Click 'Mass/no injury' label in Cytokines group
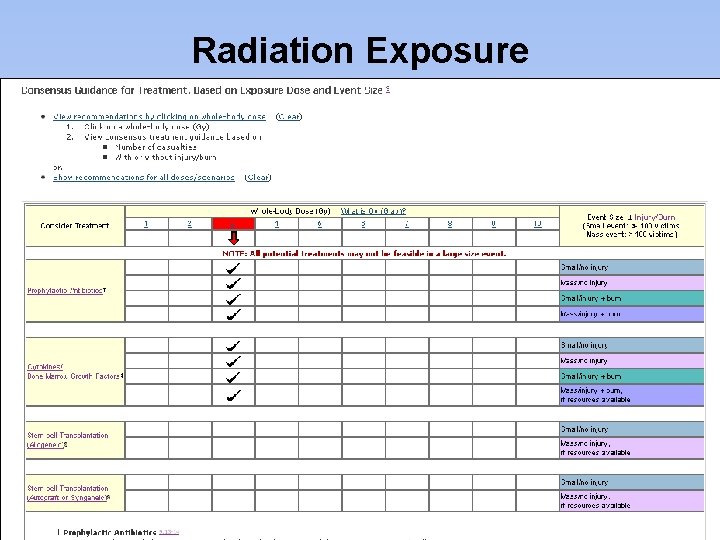Screen dimensions: 720x540 pos(584,361)
